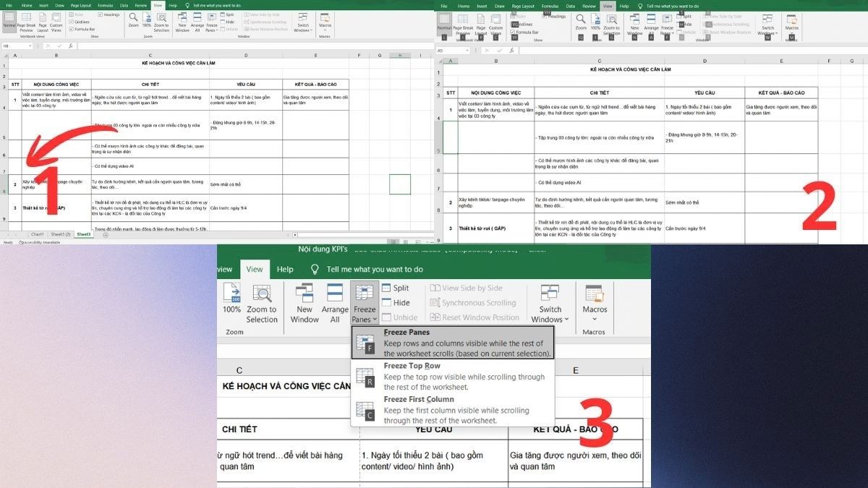The width and height of the screenshot is (868, 488).
Task: Open Freeze Panes dropdown in bottom Excel window
Action: [365, 304]
